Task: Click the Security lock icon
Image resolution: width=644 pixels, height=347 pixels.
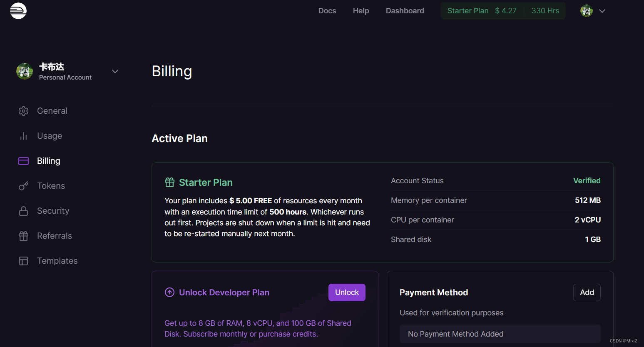Action: click(x=23, y=211)
